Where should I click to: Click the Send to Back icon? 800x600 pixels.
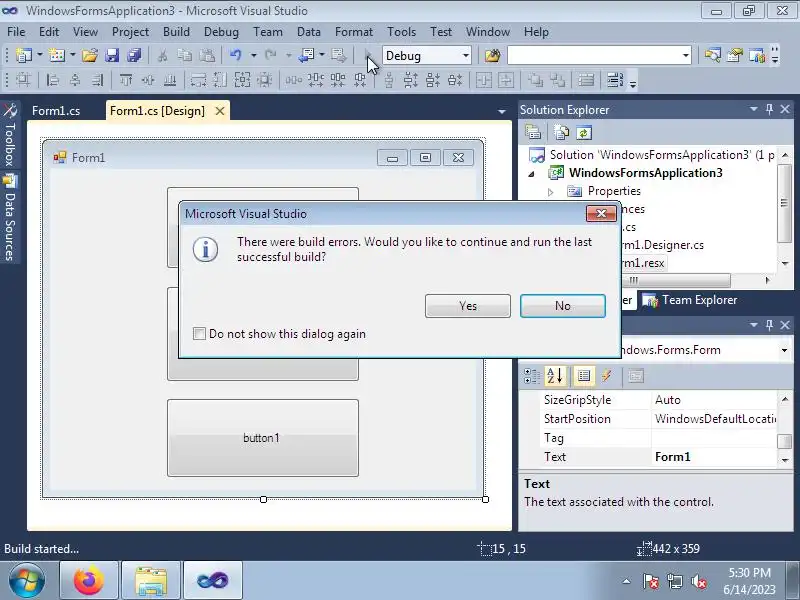click(558, 80)
